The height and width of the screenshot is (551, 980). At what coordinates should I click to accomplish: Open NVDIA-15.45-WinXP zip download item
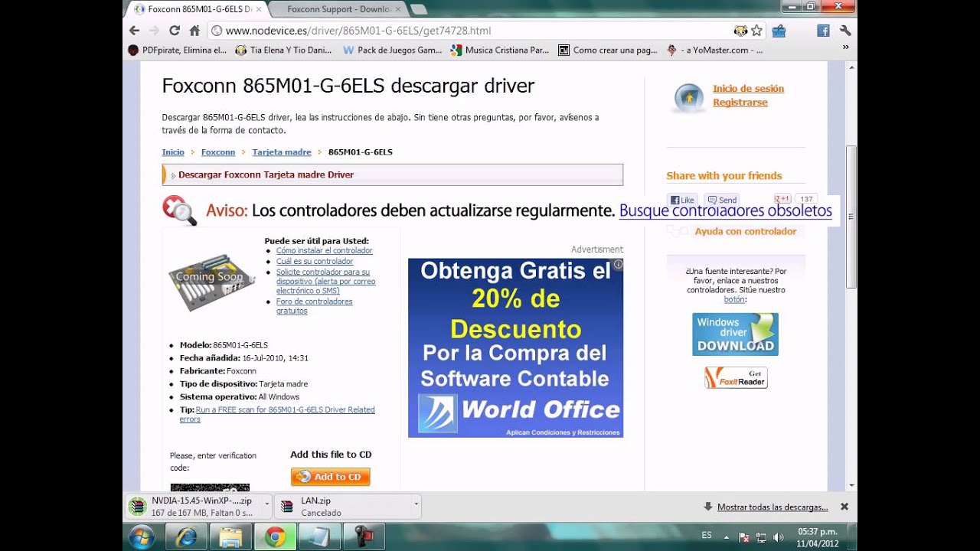click(x=194, y=507)
